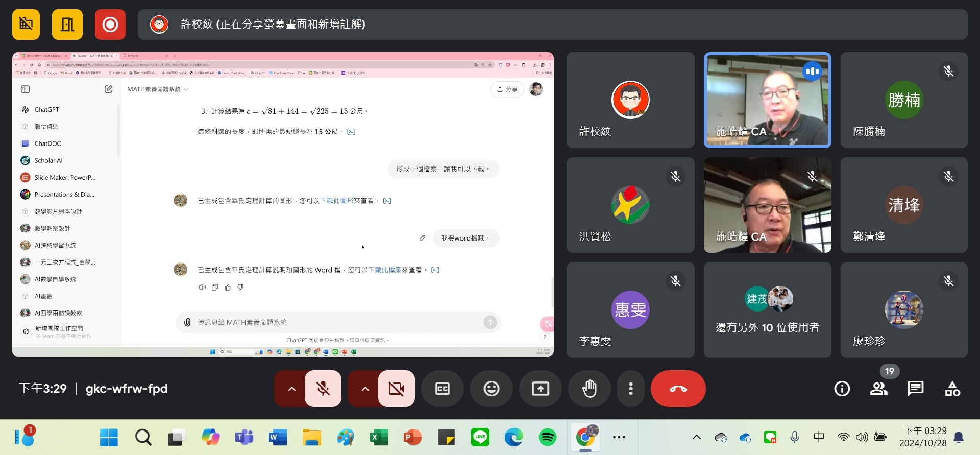Expand video settings arrow beside camera
Viewport: 980px width, 455px height.
pos(365,389)
